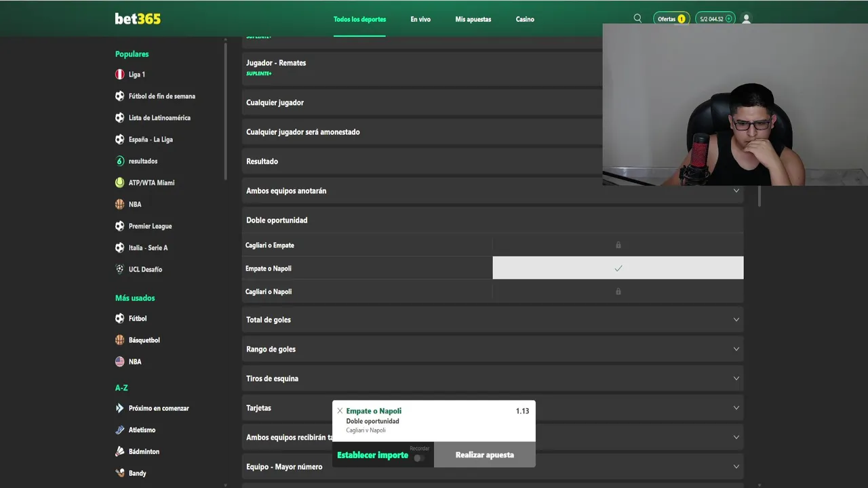Click the main content scrollbar thumb
The image size is (868, 488).
[759, 195]
